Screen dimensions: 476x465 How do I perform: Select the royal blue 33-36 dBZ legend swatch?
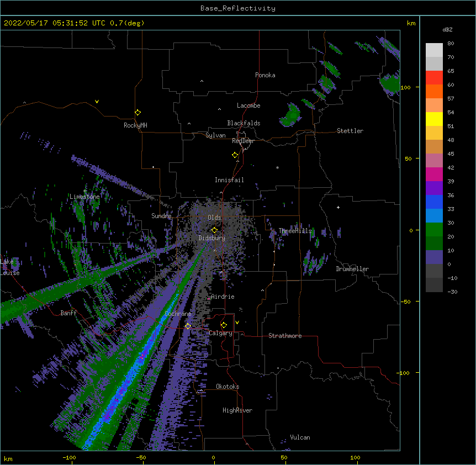434,202
